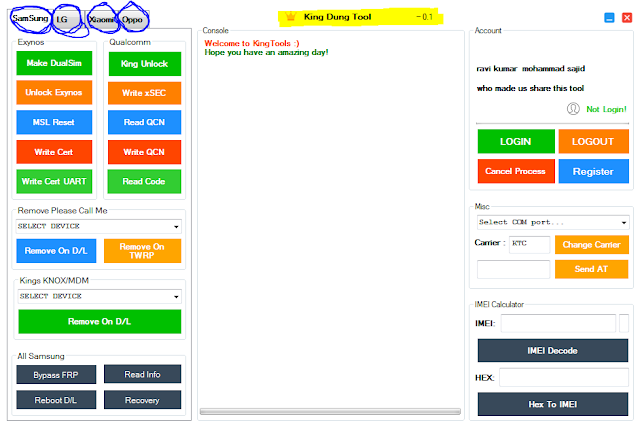This screenshot has width=640, height=431.
Task: Click 'ravi kumar mohammad sajid' text
Action: [x=531, y=69]
